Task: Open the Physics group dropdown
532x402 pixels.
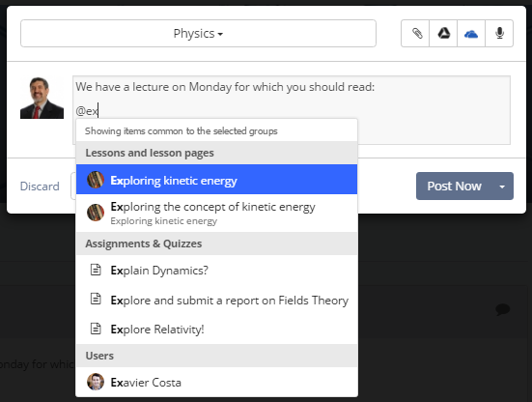Action: (x=198, y=33)
